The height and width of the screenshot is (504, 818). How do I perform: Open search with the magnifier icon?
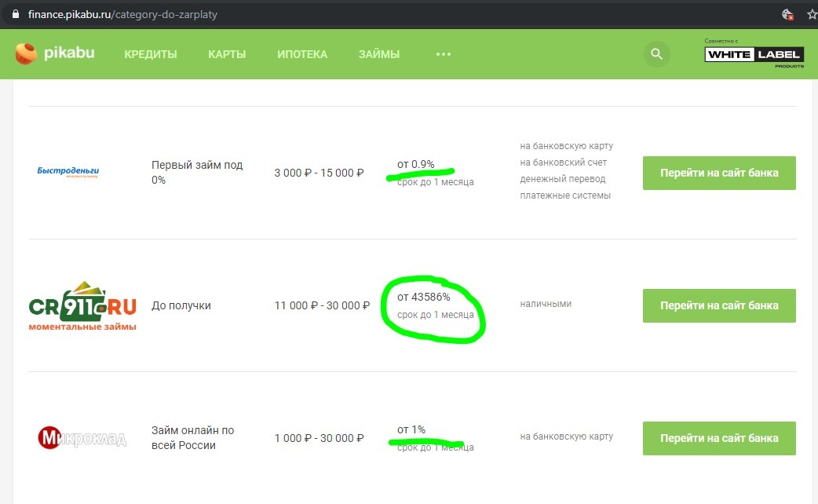pyautogui.click(x=657, y=54)
